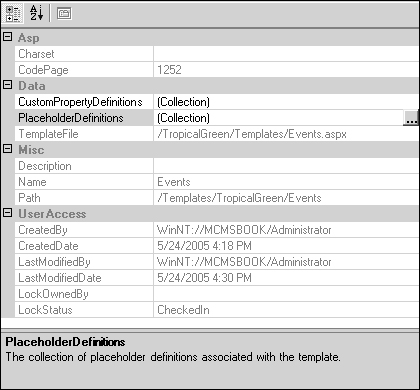This screenshot has width=420, height=390.
Task: Click the LastModifiedBy value WinNT://MCMSBOOK/Administrator
Action: (x=244, y=262)
